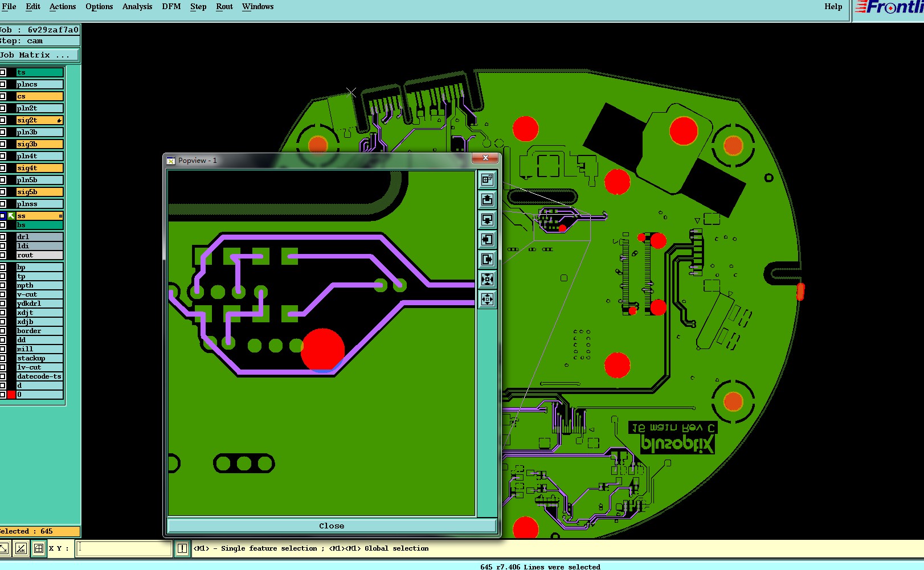Select the bp layer name
Screen dimensions: 924x570
[x=39, y=267]
